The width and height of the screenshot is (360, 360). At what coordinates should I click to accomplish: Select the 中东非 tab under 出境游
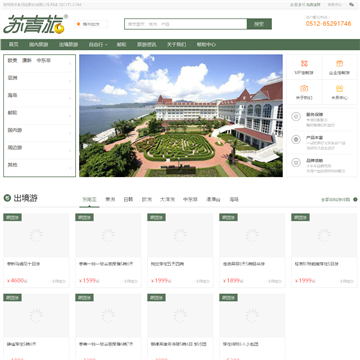point(190,200)
